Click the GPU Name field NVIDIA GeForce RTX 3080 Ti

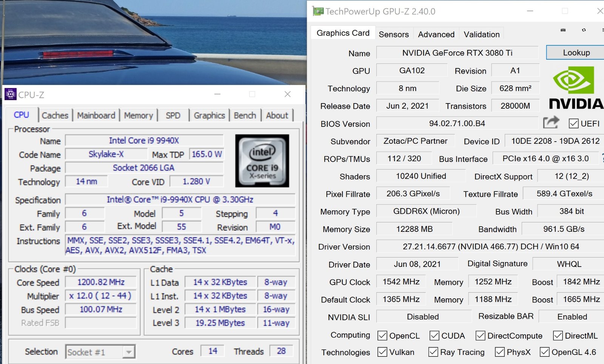458,53
